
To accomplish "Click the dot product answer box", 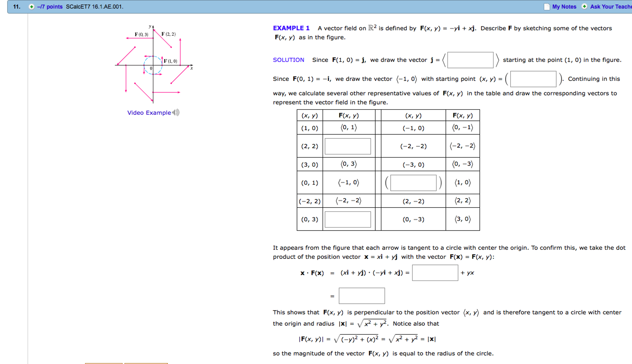I will coord(435,273).
